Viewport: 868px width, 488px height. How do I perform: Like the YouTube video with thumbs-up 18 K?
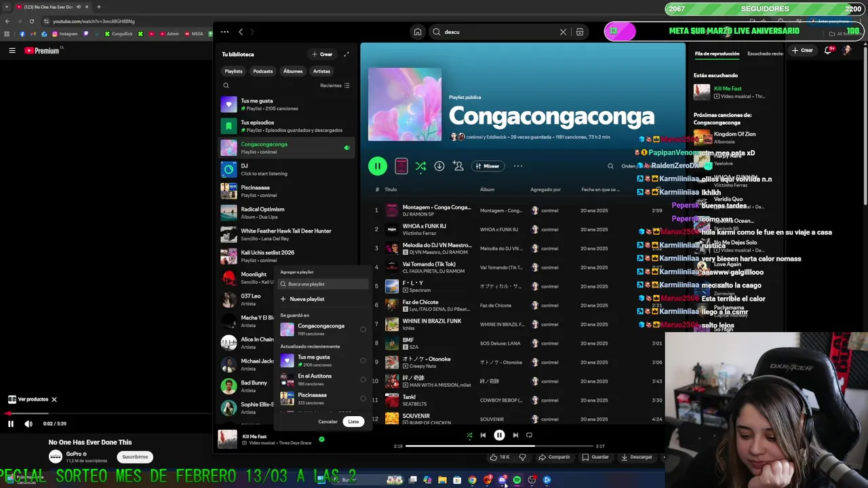[500, 457]
